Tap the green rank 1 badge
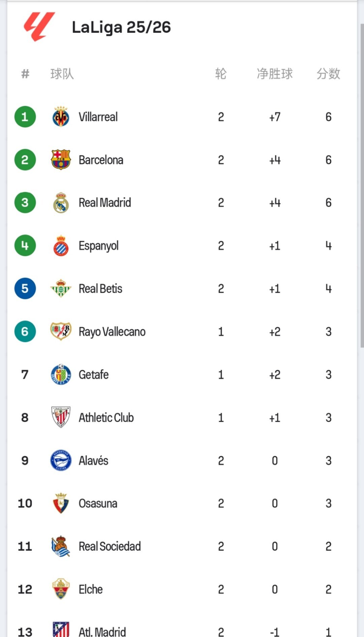Viewport: 364px width, 637px height. (x=25, y=117)
